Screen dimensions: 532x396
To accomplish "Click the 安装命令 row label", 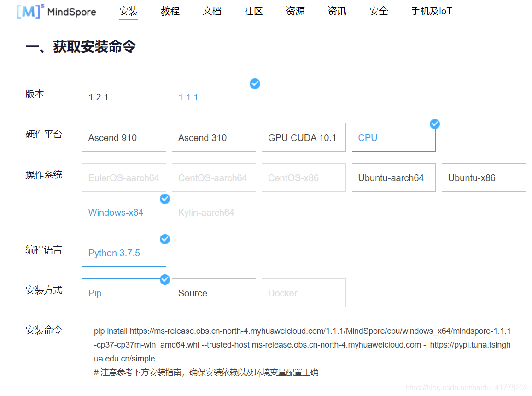I will 44,330.
